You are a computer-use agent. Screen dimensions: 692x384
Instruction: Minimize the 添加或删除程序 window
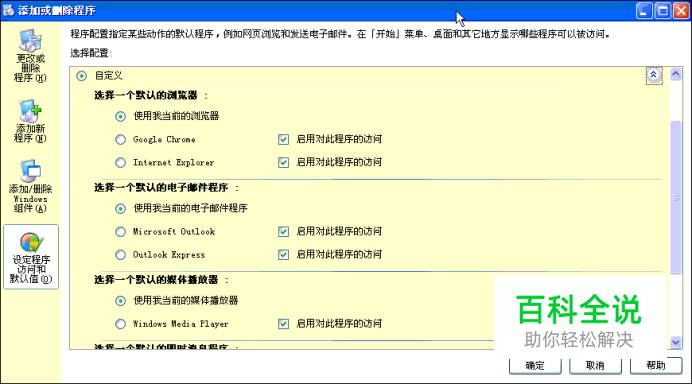pos(644,11)
